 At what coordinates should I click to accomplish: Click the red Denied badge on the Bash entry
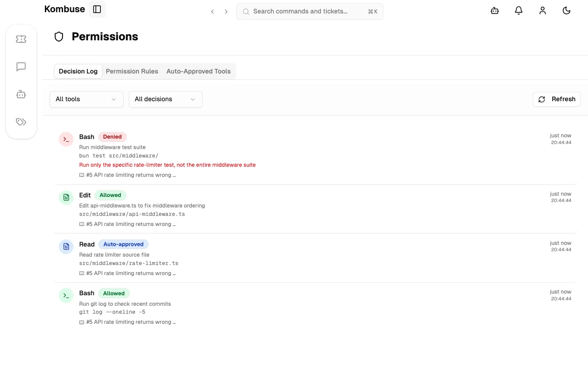click(112, 136)
